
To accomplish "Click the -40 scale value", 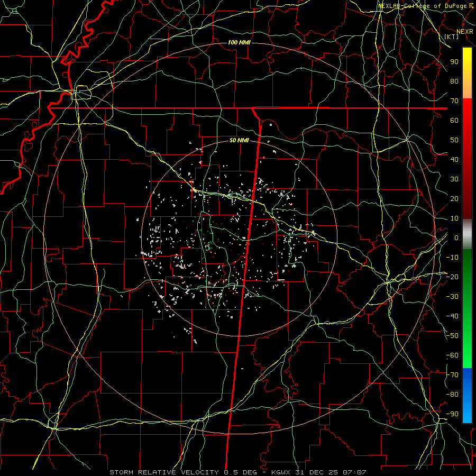I will (452, 316).
